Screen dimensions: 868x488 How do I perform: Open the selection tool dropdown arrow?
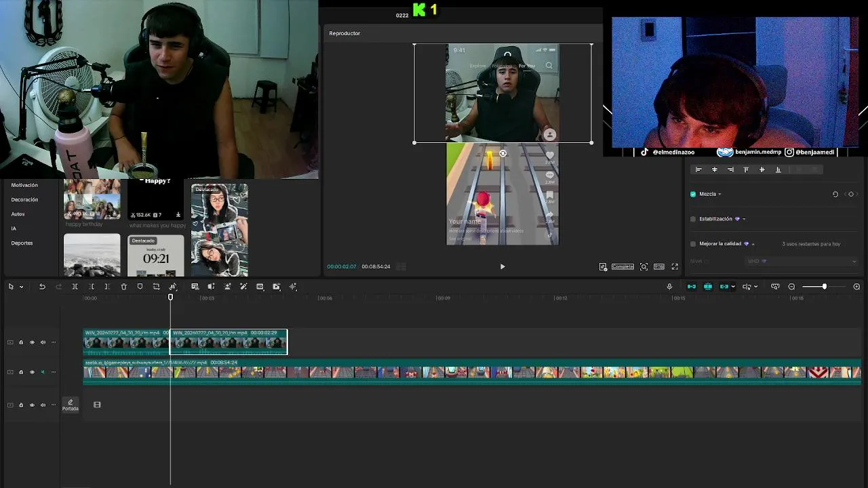tap(21, 287)
